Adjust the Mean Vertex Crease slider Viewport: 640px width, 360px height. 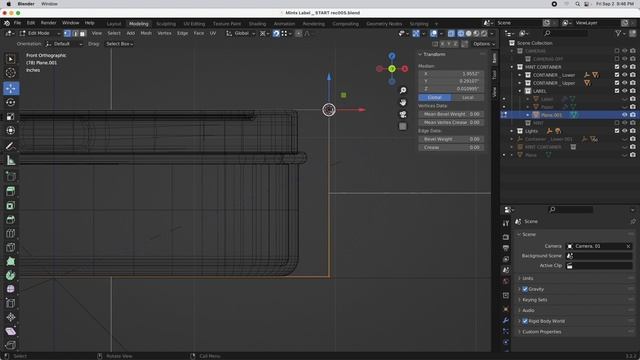(451, 122)
